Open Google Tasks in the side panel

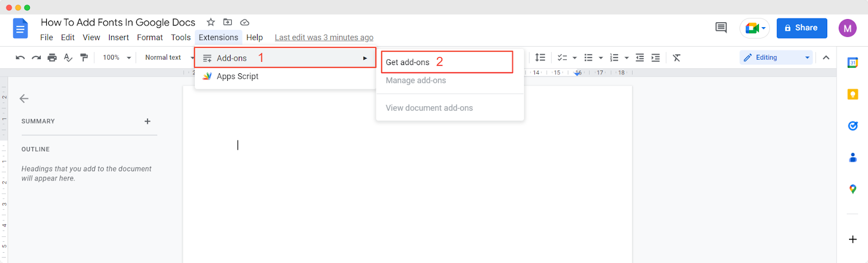[853, 126]
